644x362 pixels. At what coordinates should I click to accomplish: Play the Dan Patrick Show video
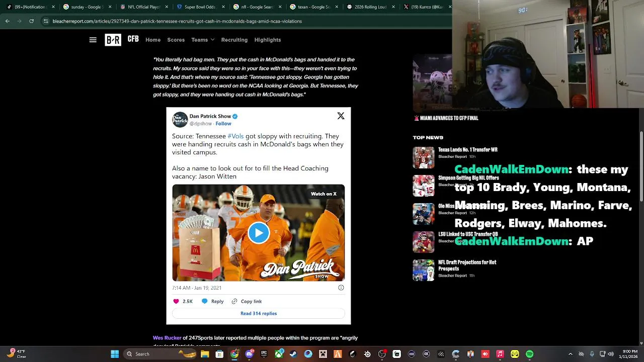259,233
